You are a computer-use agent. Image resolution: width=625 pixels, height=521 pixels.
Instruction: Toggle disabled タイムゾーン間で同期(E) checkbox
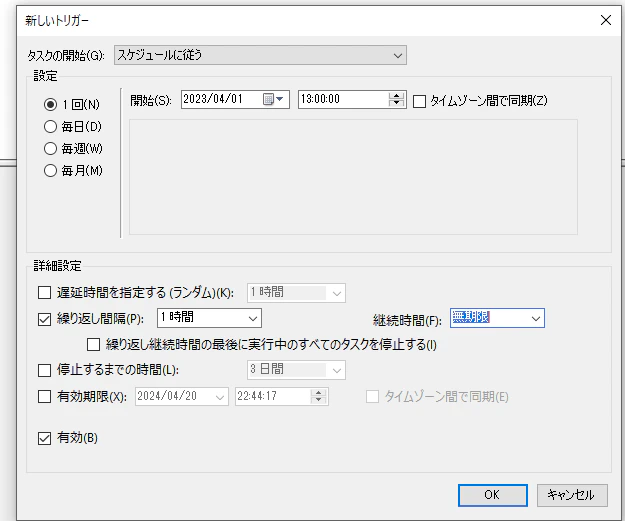tap(372, 397)
